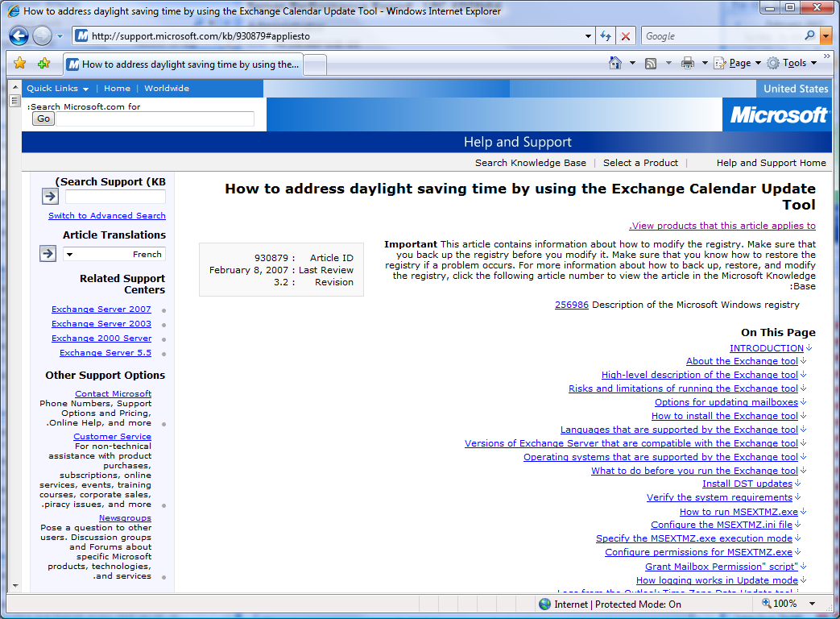Stop loading with the red X icon
Image resolution: width=840 pixels, height=619 pixels.
click(625, 36)
